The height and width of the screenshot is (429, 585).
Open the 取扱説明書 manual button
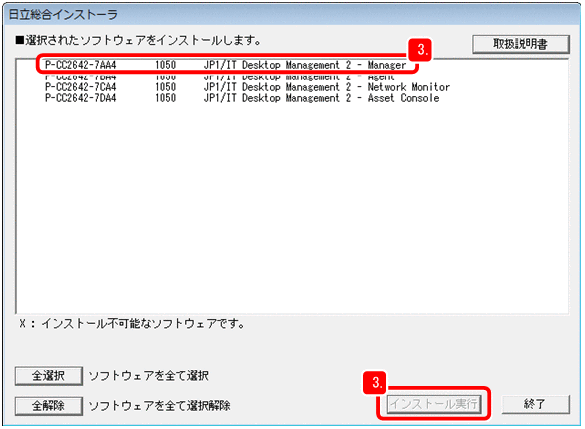pyautogui.click(x=520, y=44)
